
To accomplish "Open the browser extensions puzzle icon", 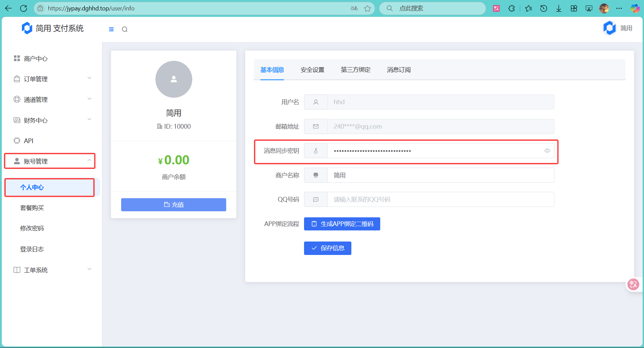I will (x=511, y=8).
